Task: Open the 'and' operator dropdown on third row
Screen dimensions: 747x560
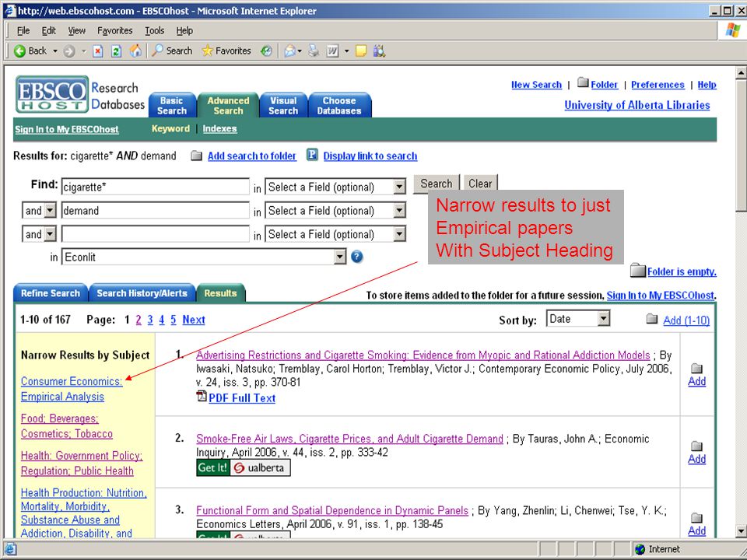Action: point(39,234)
